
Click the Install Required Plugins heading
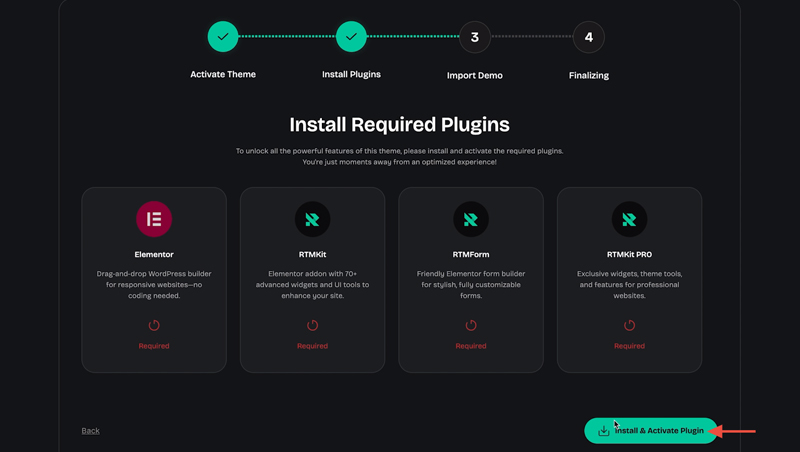tap(399, 125)
